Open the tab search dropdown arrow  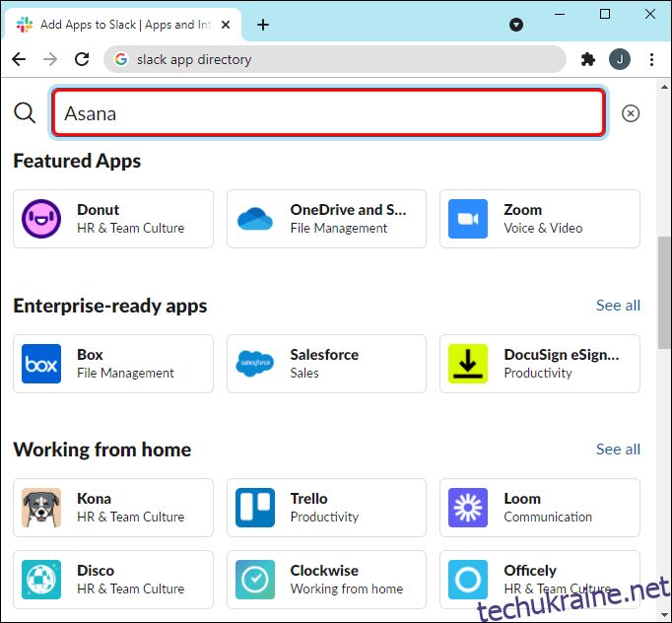[516, 25]
